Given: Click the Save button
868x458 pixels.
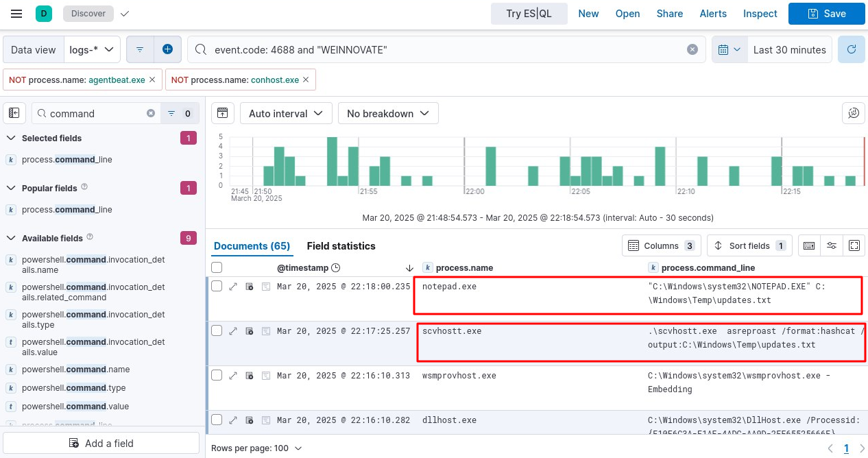Looking at the screenshot, I should coord(826,14).
